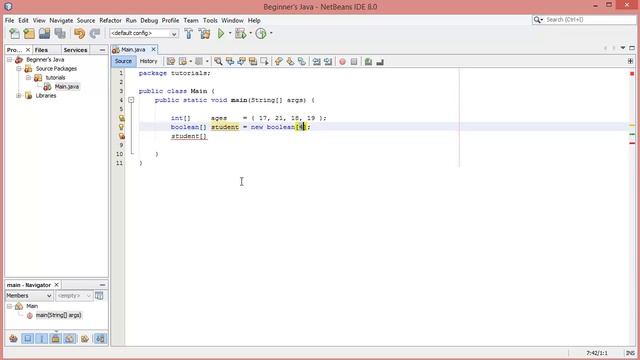Switch to History view of editor

point(148,61)
